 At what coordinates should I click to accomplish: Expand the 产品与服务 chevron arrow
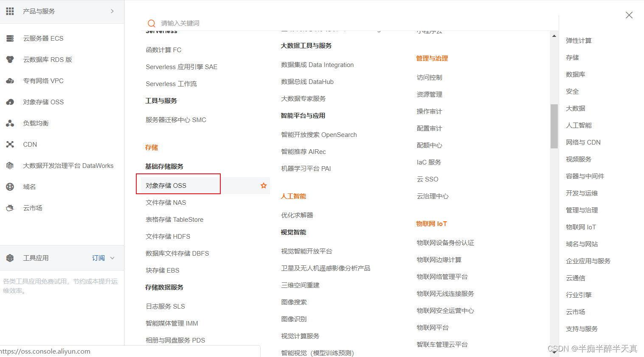click(x=112, y=11)
